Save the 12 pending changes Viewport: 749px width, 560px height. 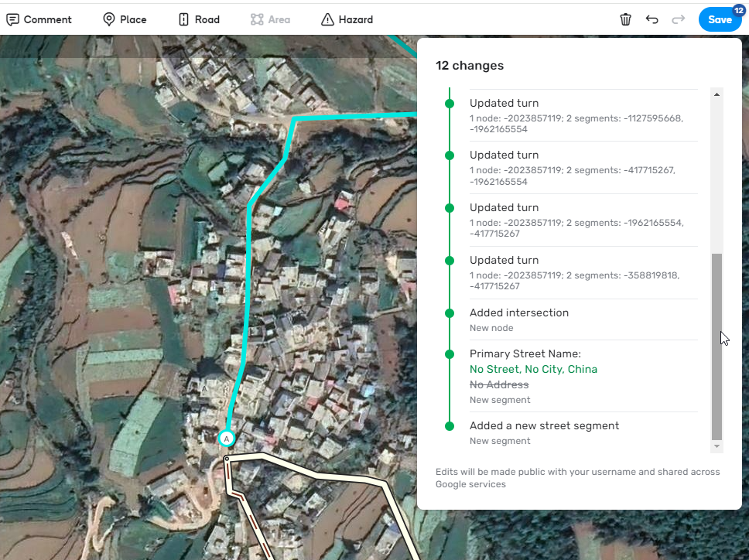click(720, 19)
